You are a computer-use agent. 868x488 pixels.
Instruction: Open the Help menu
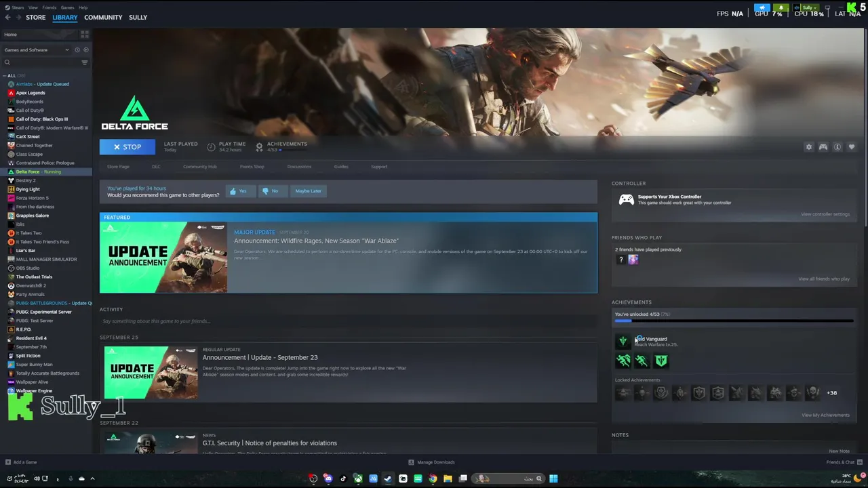point(83,7)
